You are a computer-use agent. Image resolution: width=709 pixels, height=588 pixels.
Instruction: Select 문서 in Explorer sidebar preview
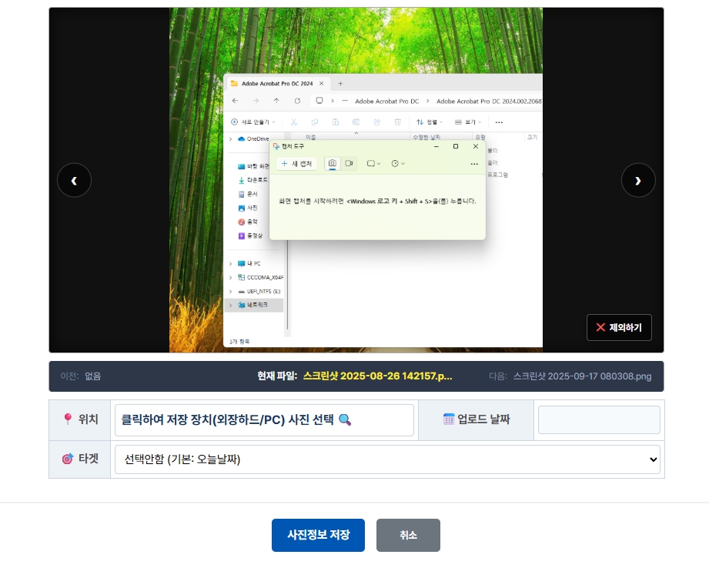tap(248, 194)
